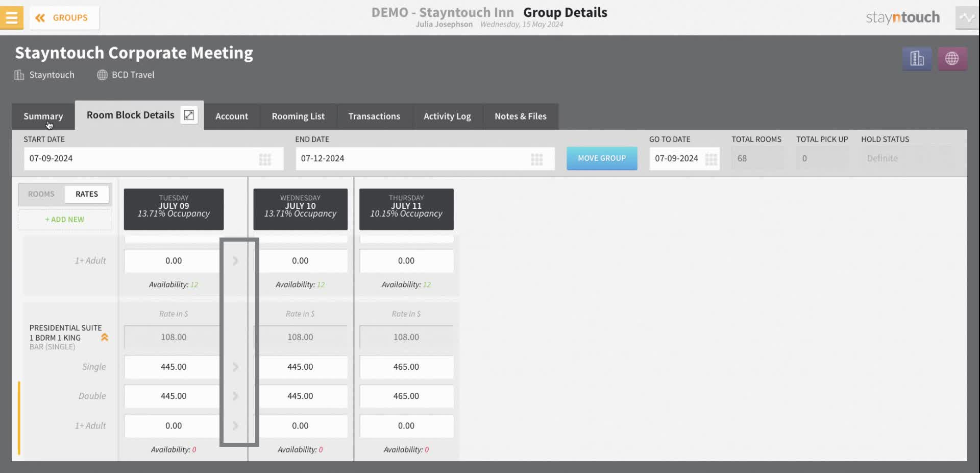The height and width of the screenshot is (473, 980).
Task: Click the small building icon beside Stayntouch
Action: coord(19,75)
